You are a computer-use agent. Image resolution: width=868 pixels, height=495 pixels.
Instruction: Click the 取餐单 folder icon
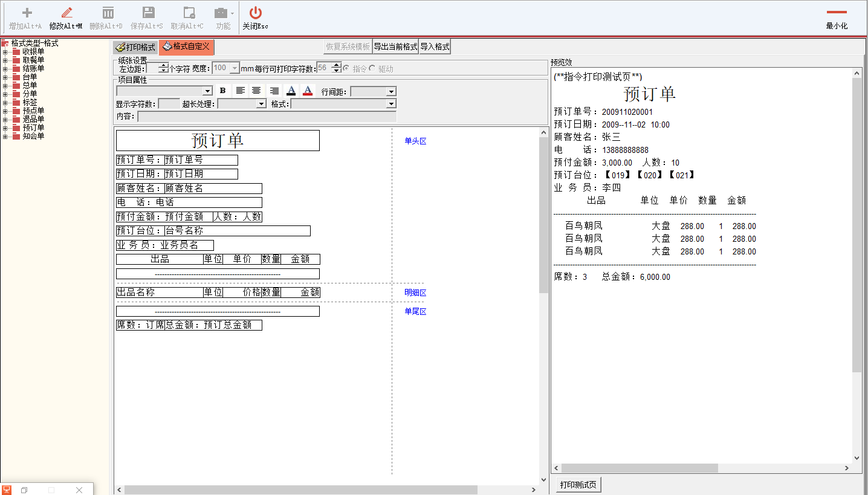click(16, 60)
